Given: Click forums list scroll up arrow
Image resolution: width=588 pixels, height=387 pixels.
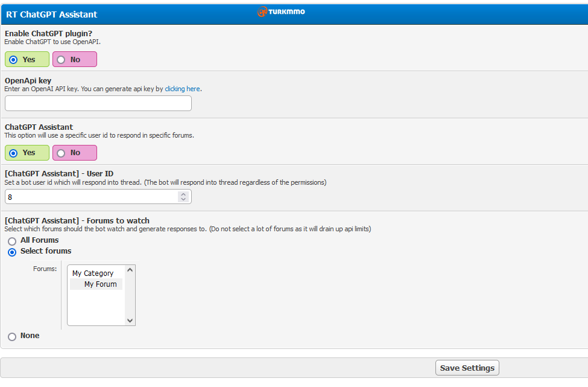Looking at the screenshot, I should [x=130, y=270].
